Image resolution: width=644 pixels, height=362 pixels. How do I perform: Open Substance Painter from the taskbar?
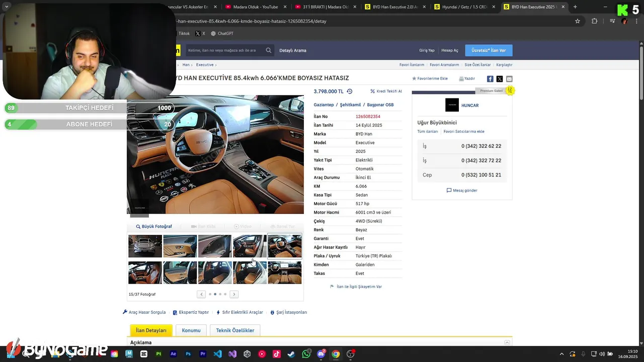coord(158,354)
